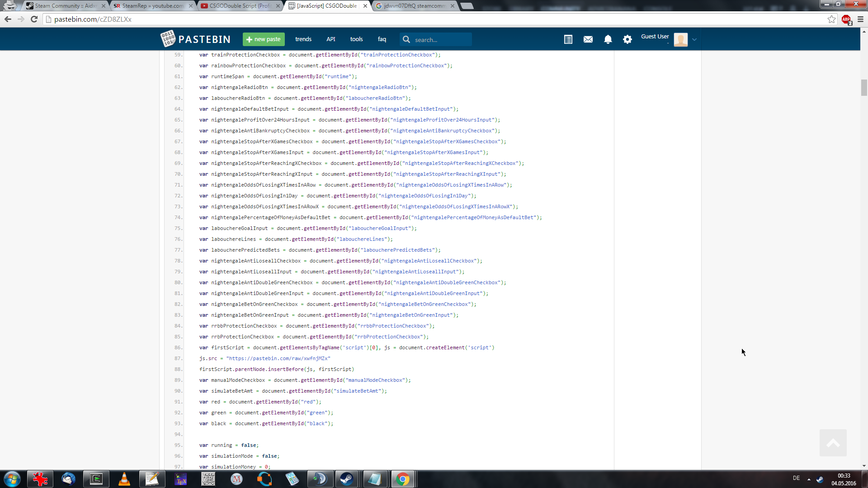Open the faq link
Image resolution: width=868 pixels, height=488 pixels.
pyautogui.click(x=382, y=39)
